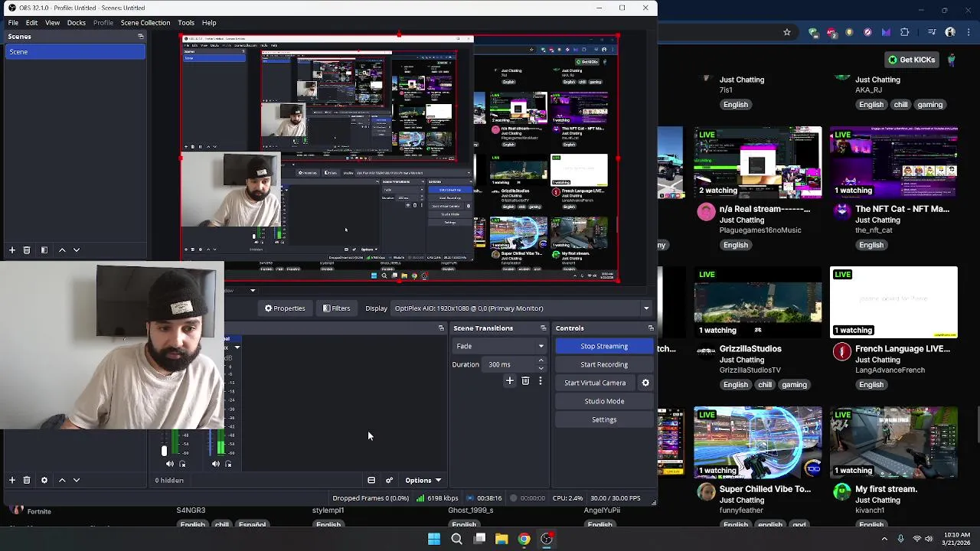Open The NFT Cat stream title link
Viewport: 980px width, 551px height.
(902, 209)
